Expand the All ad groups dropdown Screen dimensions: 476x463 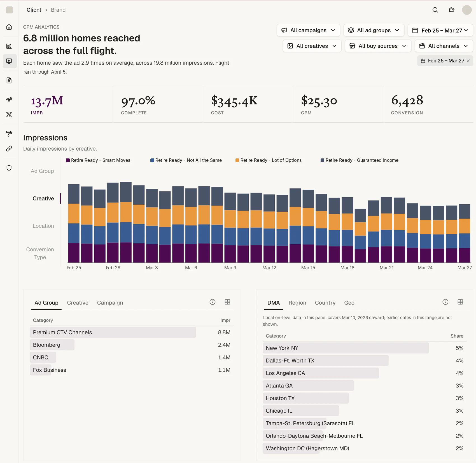click(x=374, y=30)
